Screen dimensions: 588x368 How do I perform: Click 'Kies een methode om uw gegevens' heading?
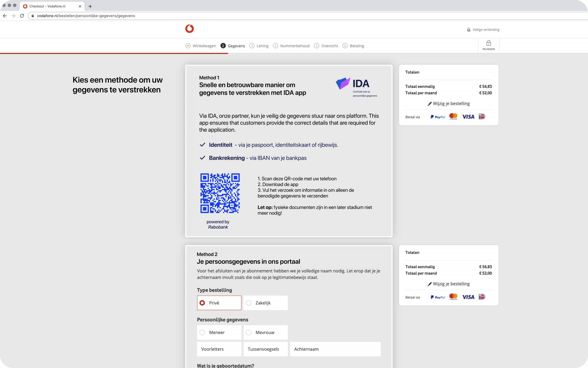(x=118, y=85)
